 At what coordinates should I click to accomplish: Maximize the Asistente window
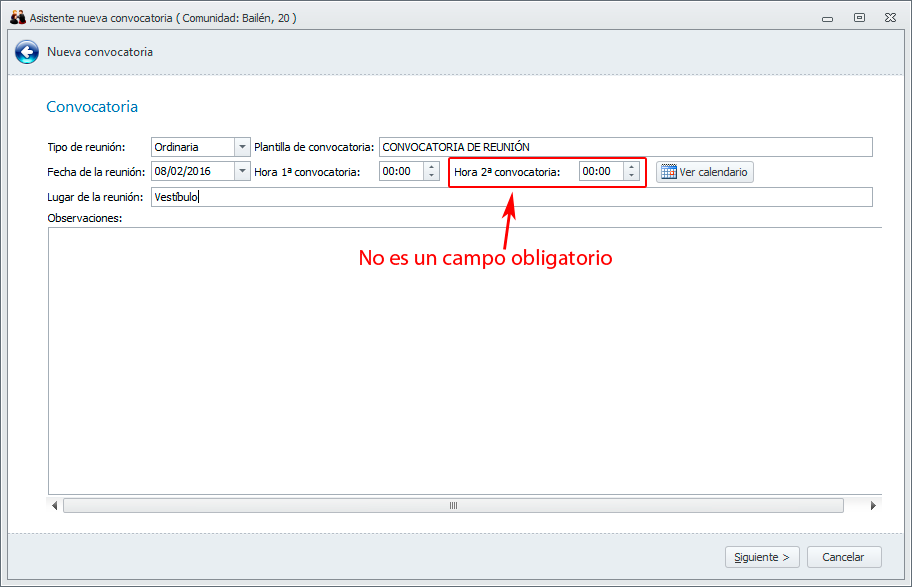pos(859,18)
